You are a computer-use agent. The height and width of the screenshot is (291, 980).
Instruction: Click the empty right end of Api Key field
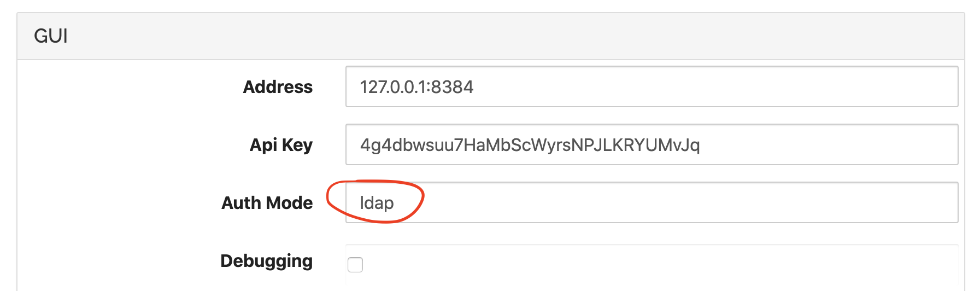[x=902, y=145]
